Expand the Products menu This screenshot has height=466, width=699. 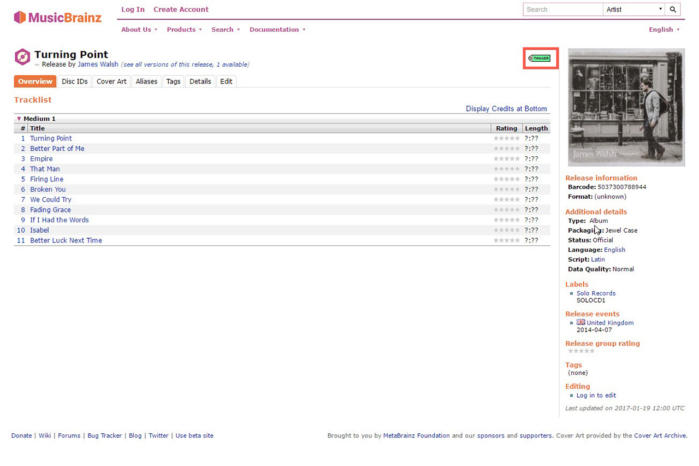[184, 29]
